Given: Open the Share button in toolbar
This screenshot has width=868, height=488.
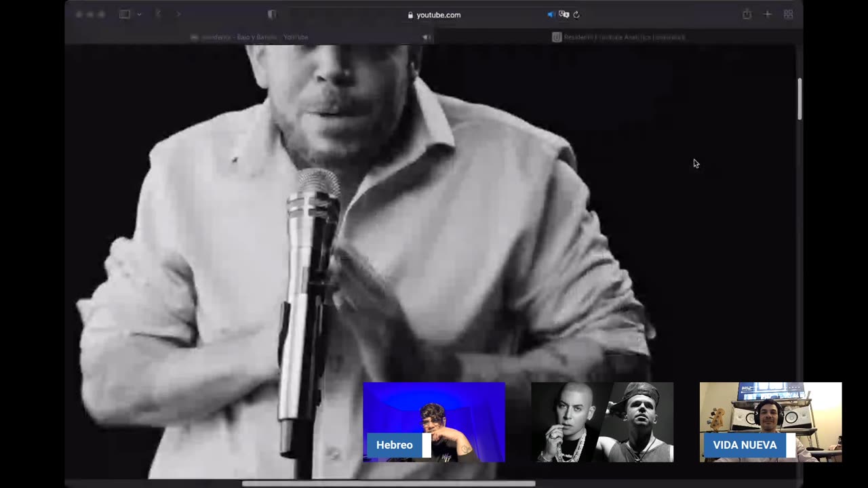Looking at the screenshot, I should tap(747, 14).
